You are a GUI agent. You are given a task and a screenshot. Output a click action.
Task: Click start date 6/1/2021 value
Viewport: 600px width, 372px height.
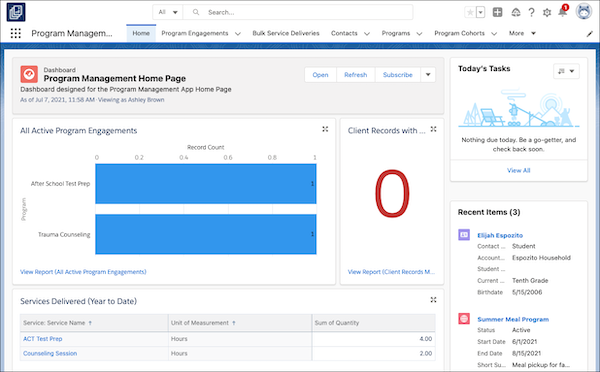pos(524,341)
